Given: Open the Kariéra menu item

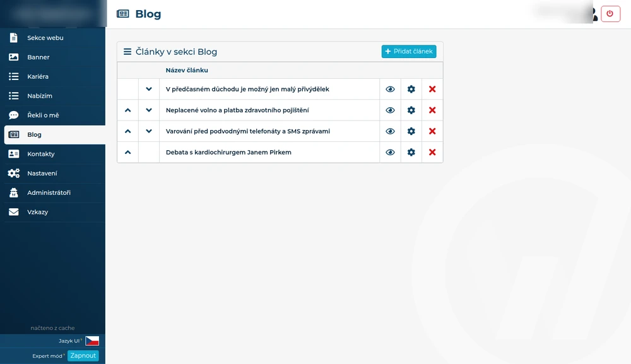Looking at the screenshot, I should coord(55,76).
